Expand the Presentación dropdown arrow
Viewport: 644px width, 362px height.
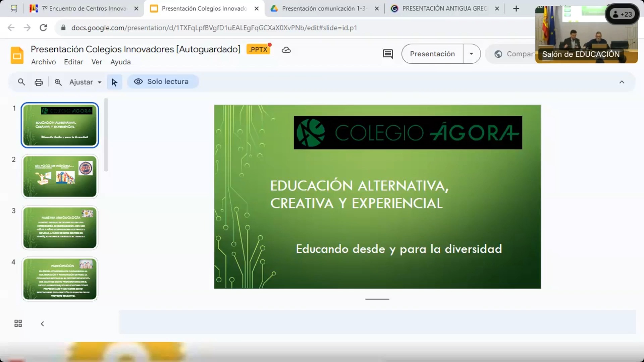click(471, 54)
